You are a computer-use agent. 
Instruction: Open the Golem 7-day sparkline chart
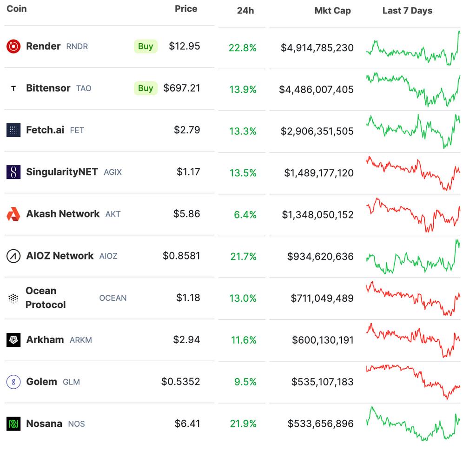pyautogui.click(x=413, y=382)
